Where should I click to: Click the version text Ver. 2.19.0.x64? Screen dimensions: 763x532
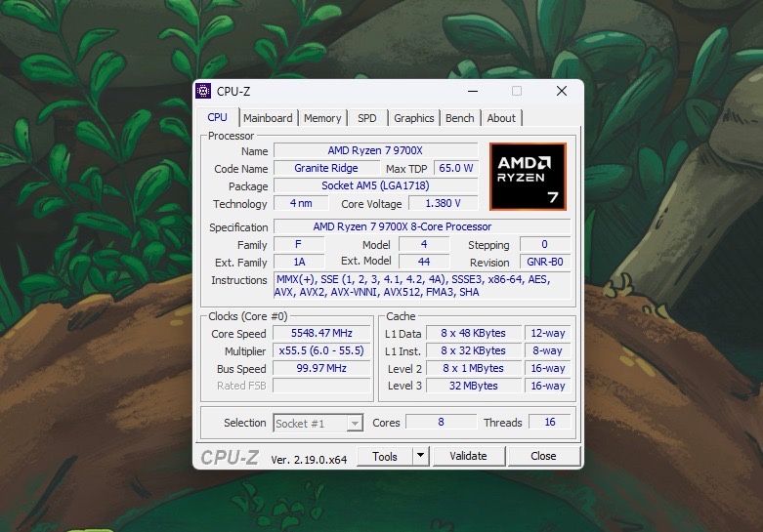click(x=309, y=460)
